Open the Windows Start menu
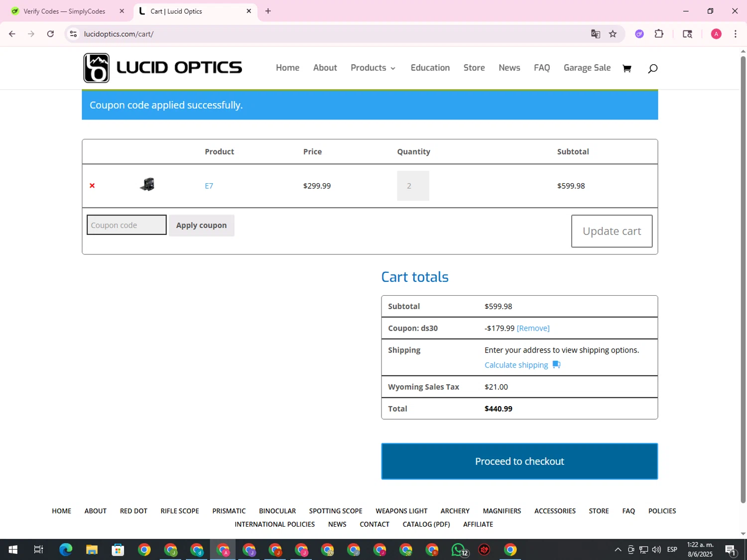This screenshot has width=747, height=560. point(13,550)
